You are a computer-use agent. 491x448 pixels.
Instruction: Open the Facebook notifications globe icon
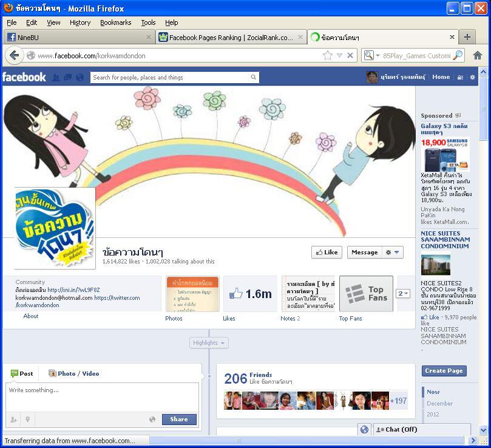tap(80, 78)
